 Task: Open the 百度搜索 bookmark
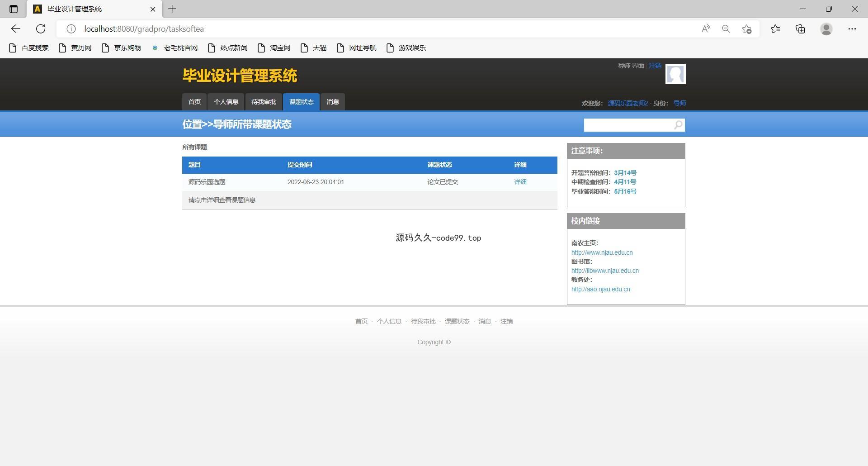coord(29,48)
